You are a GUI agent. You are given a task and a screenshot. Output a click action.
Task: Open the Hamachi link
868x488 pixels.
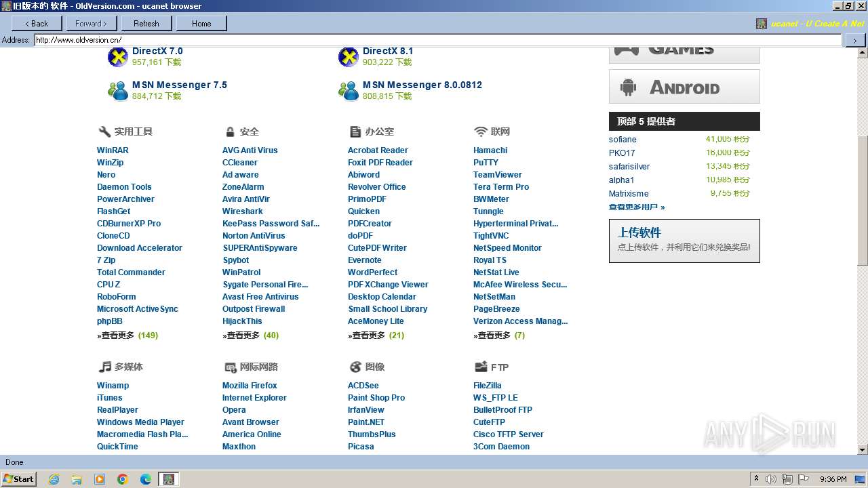[490, 150]
